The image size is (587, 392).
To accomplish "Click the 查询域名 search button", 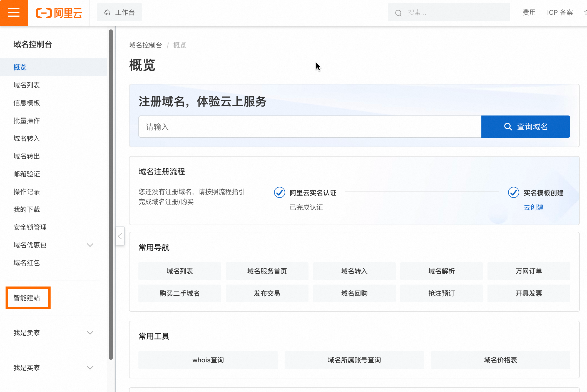I will (x=526, y=127).
